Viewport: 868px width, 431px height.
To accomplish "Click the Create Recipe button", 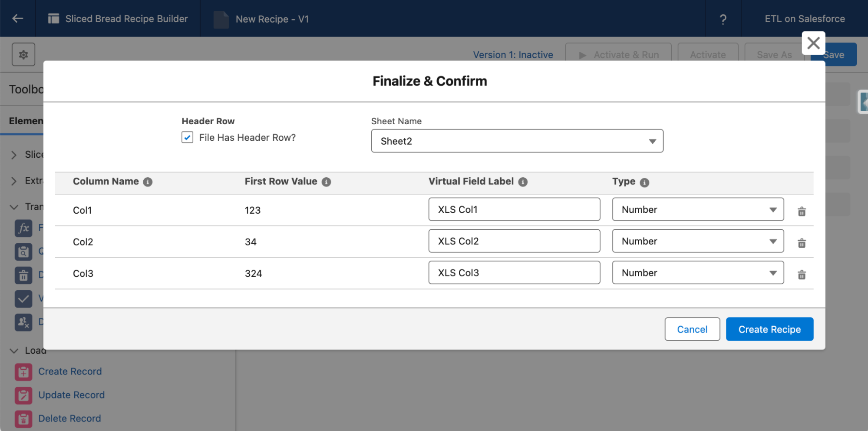I will (769, 329).
